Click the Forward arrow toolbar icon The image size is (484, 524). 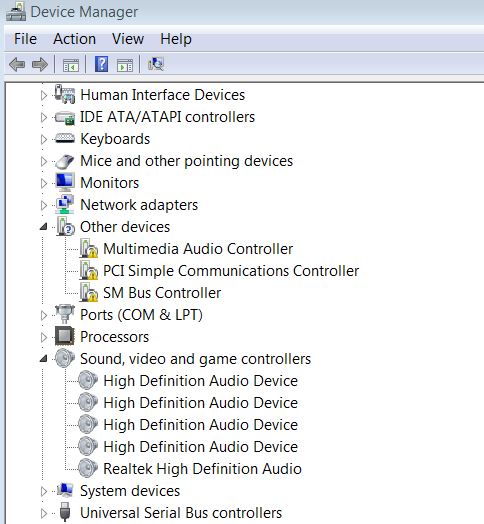coord(40,64)
